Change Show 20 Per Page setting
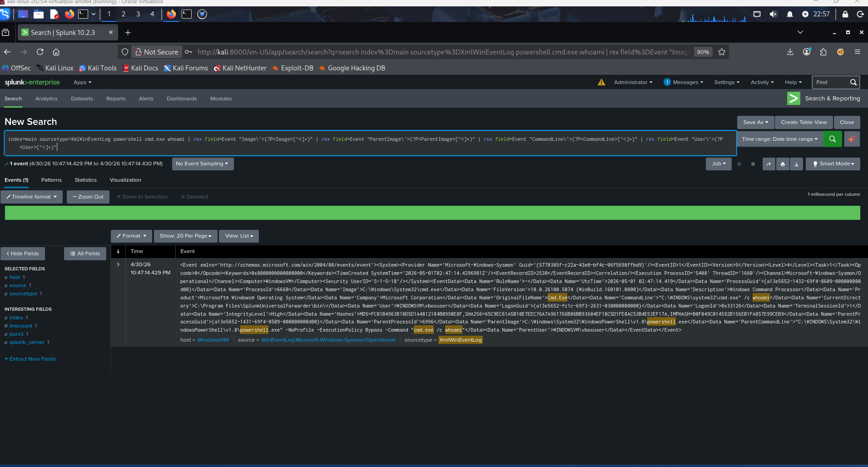The height and width of the screenshot is (467, 868). [185, 236]
